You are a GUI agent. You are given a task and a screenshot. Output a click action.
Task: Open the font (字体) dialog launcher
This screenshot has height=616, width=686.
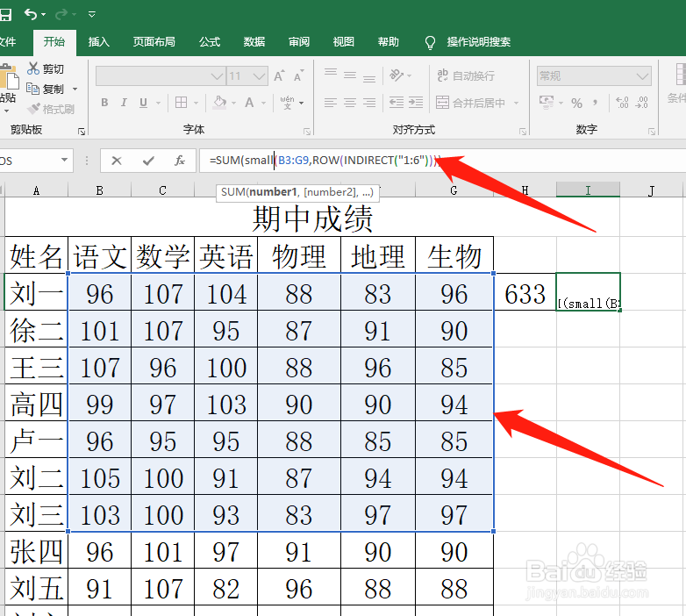[307, 132]
